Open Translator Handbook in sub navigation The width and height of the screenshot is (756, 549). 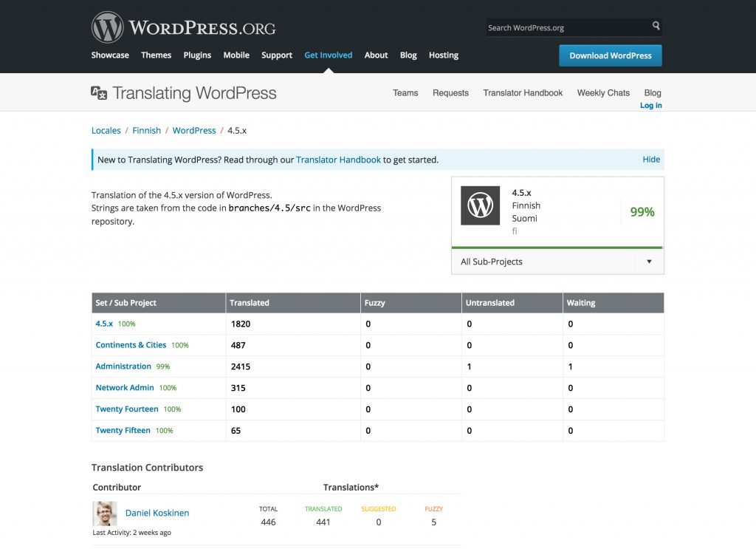[x=523, y=92]
